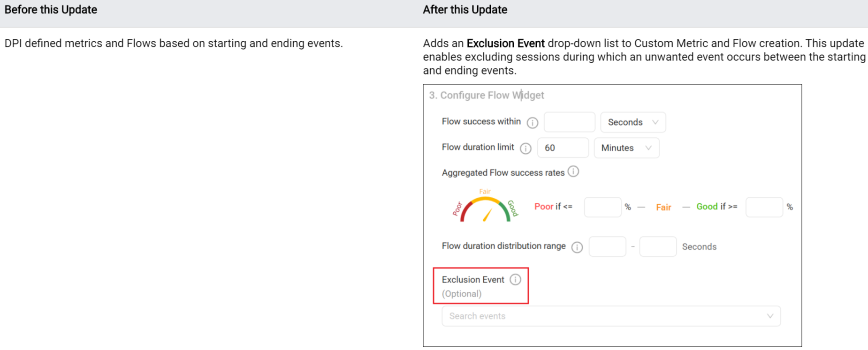The width and height of the screenshot is (868, 350).
Task: Focus the distribution range maximum field
Action: (x=658, y=247)
